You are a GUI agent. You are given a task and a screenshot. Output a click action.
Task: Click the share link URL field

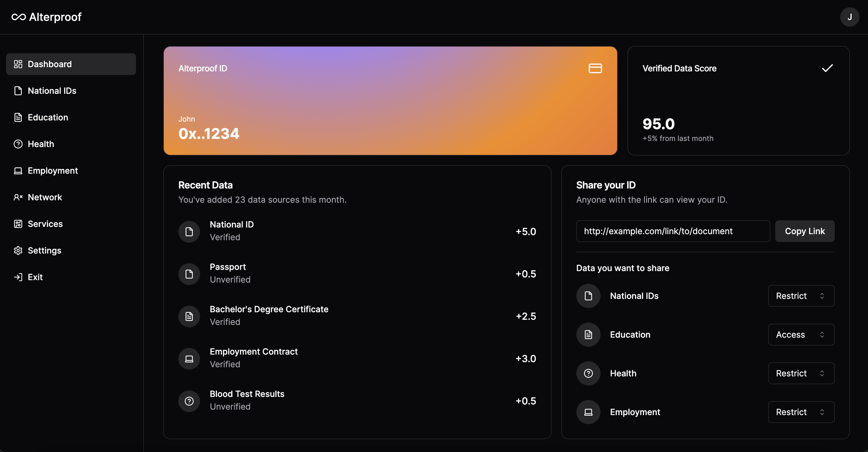point(673,231)
